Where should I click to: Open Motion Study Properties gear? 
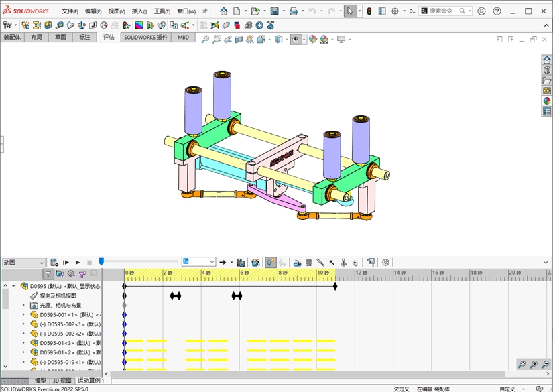click(x=385, y=263)
